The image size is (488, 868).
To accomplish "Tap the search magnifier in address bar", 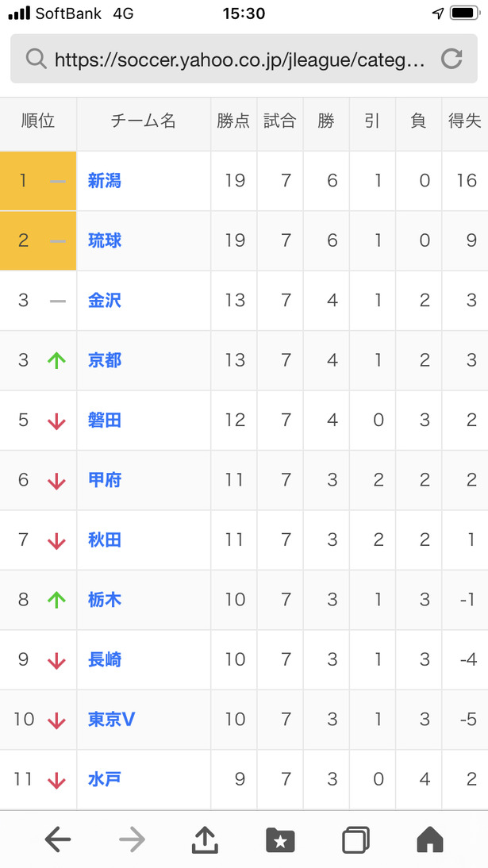I will [36, 58].
